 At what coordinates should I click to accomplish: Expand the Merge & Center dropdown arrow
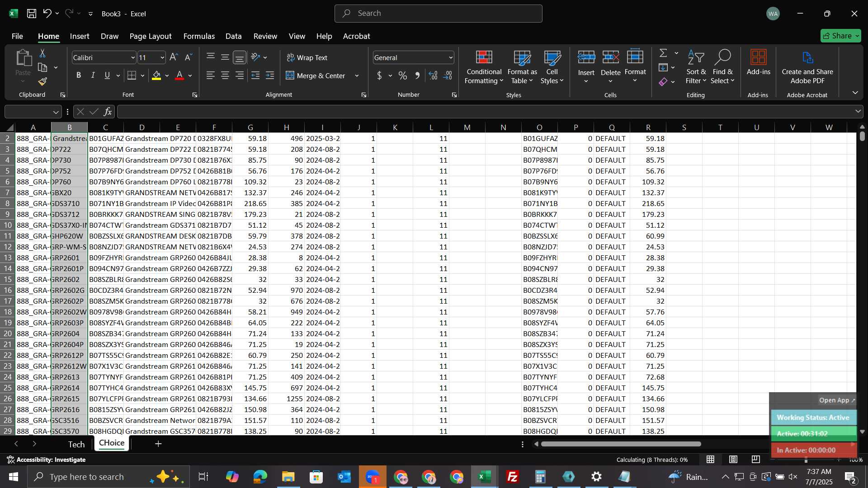point(357,76)
